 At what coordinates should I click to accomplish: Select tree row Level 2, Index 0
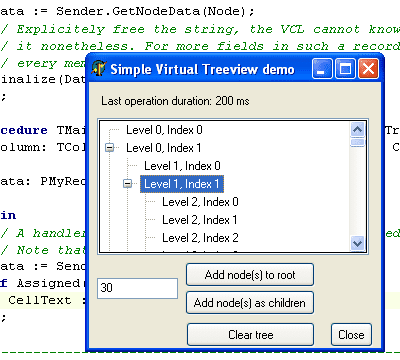200,202
